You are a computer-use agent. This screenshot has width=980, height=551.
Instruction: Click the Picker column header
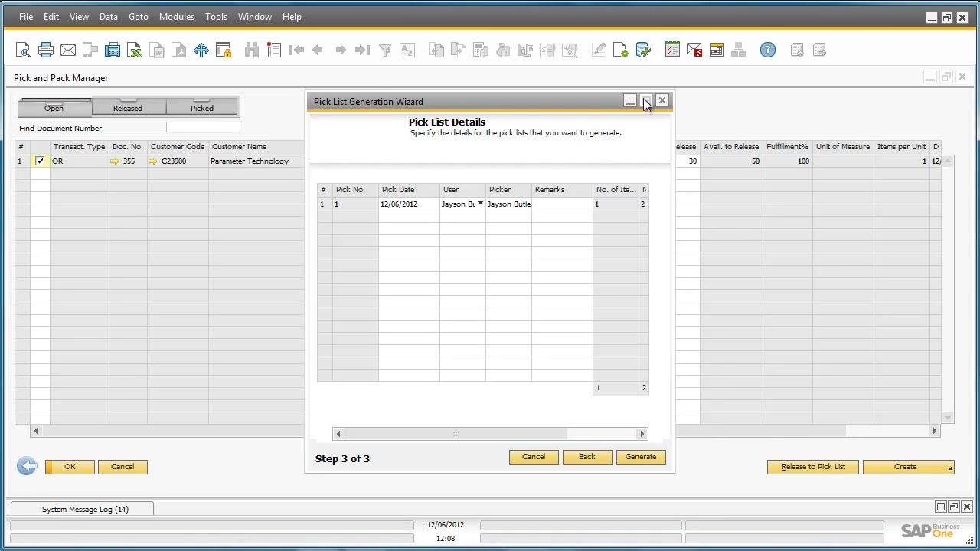click(x=508, y=190)
